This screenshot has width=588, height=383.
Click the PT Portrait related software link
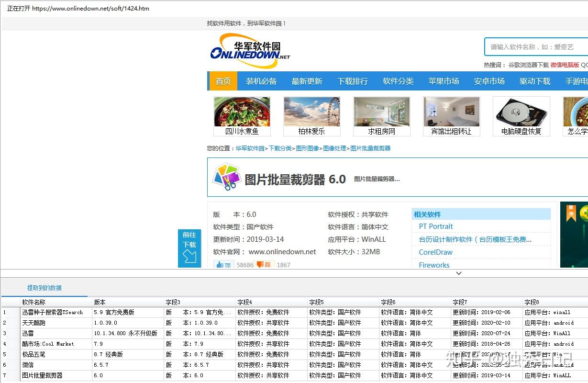tap(435, 226)
